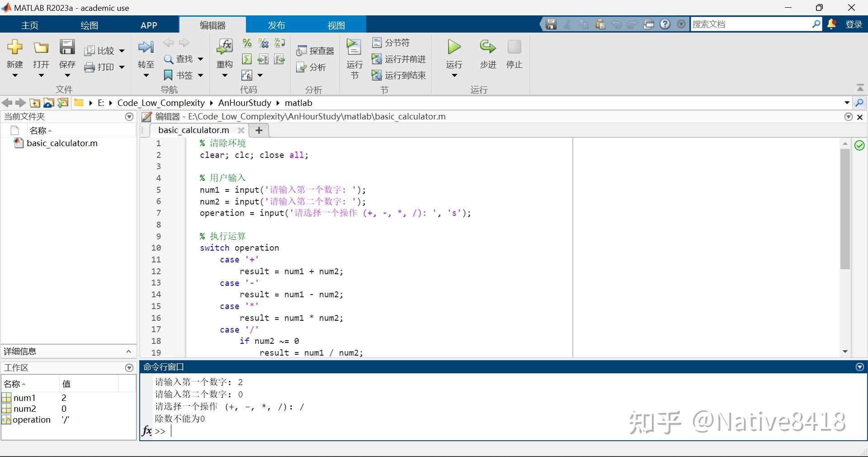Click the Analyze (分析) button
The image size is (868, 457).
311,67
